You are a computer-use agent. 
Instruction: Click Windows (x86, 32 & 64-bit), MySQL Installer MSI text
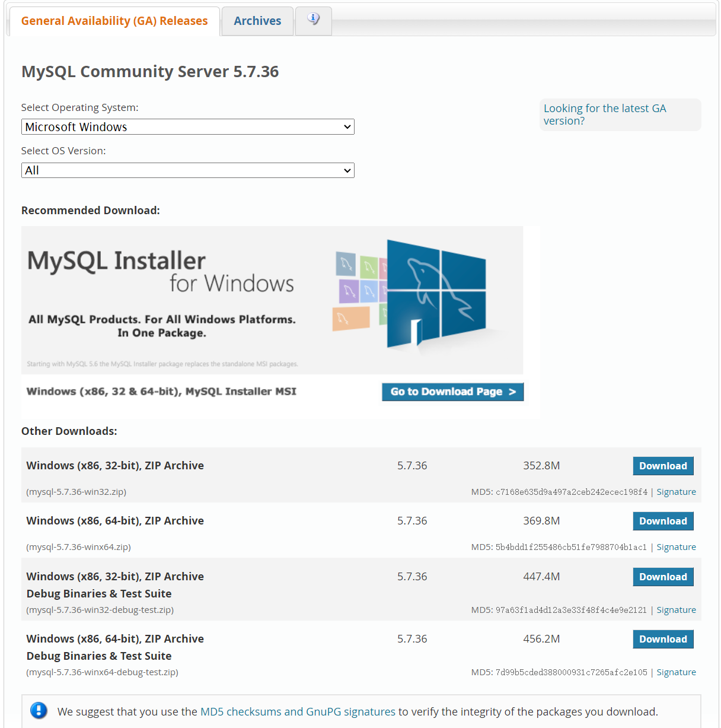pyautogui.click(x=161, y=392)
